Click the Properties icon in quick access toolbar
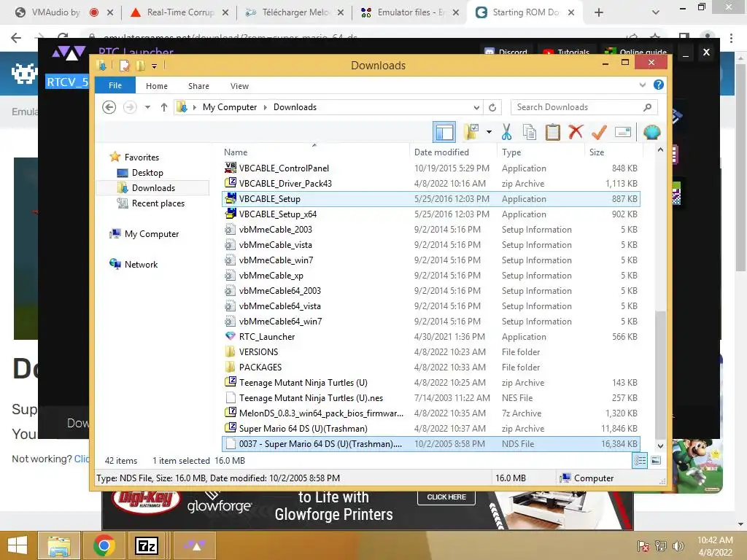Image resolution: width=747 pixels, height=560 pixels. 124,65
